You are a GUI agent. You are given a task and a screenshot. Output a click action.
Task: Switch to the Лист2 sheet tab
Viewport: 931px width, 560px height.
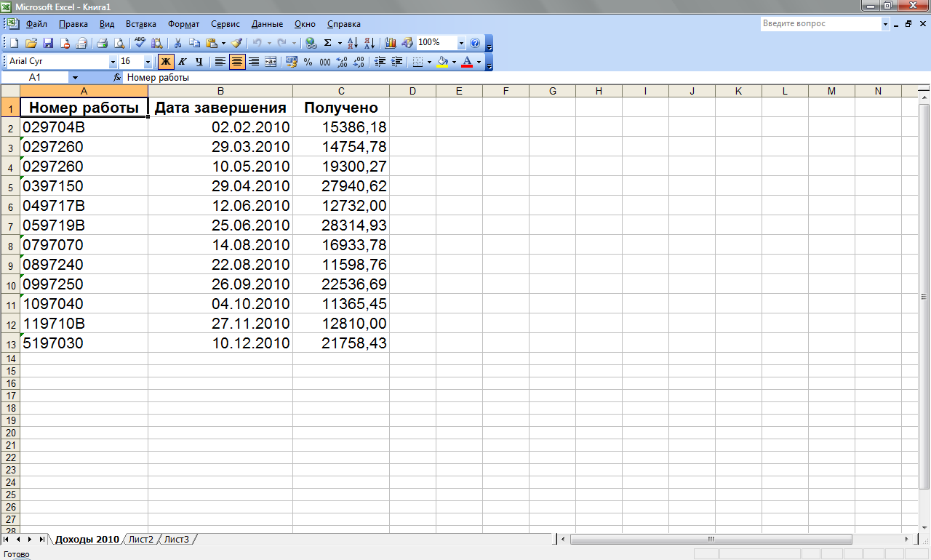(140, 540)
